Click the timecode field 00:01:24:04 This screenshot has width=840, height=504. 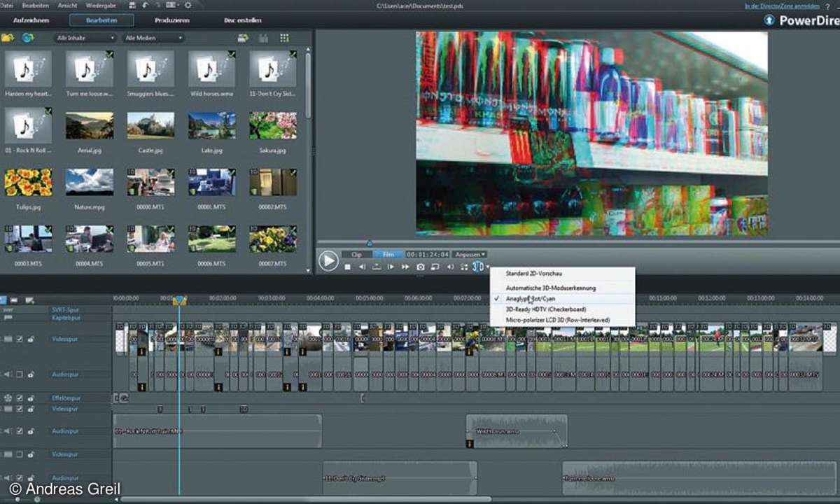coord(428,254)
